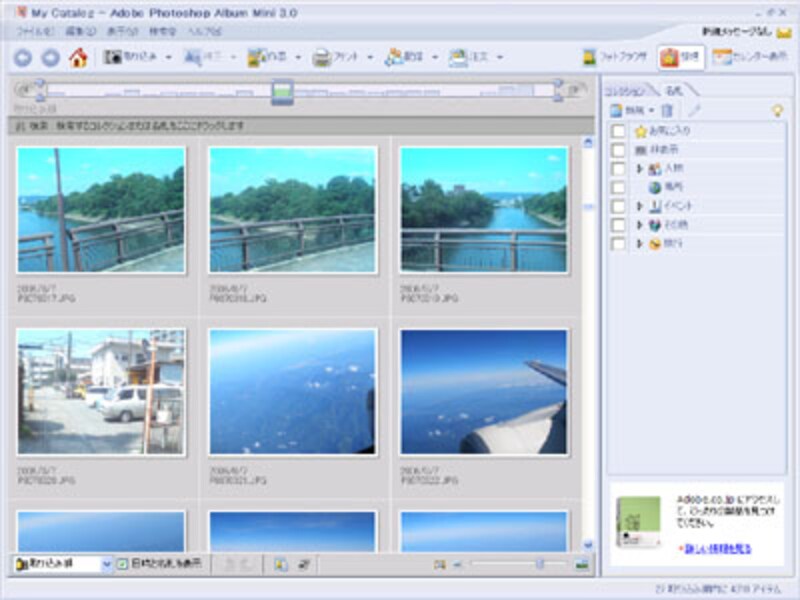Adjust the thumbnail size slider handle
The image size is (800, 600).
point(539,564)
